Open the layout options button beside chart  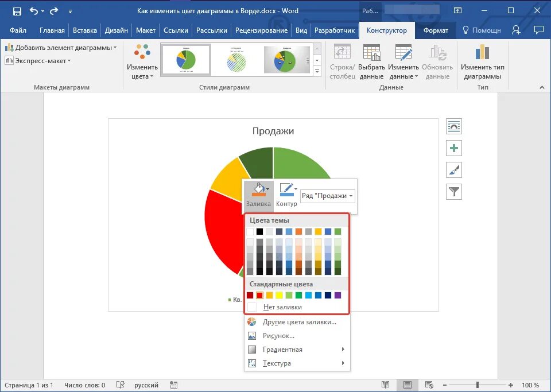click(x=453, y=126)
